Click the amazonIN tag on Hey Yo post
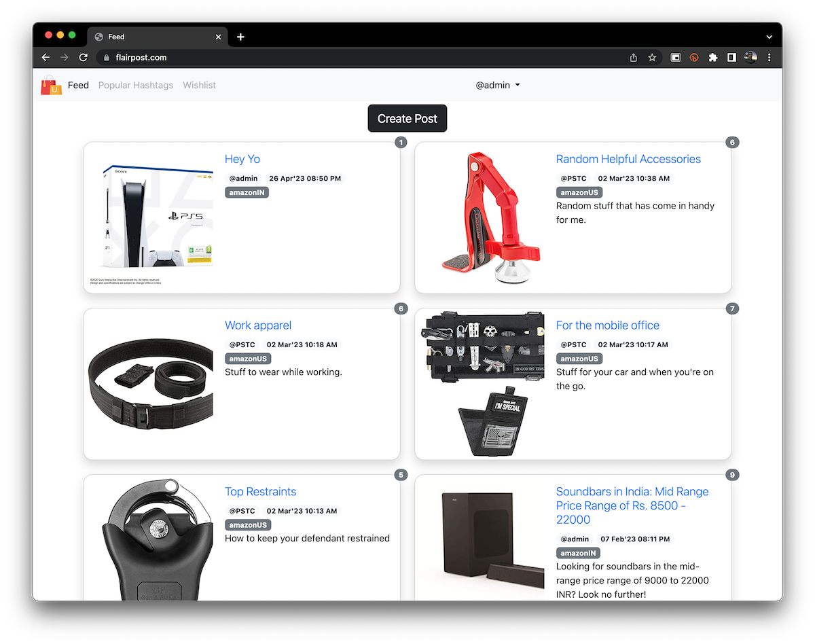Screen dimensions: 815x644 (247, 193)
